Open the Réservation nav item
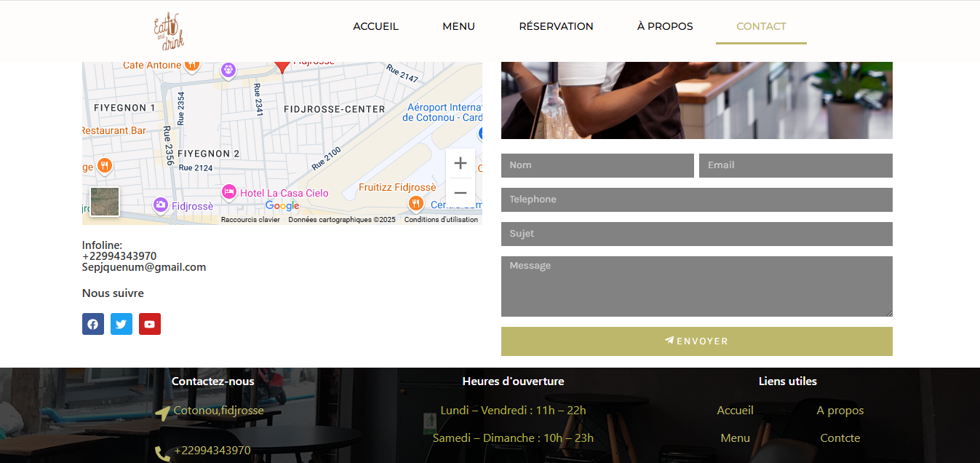 (557, 26)
